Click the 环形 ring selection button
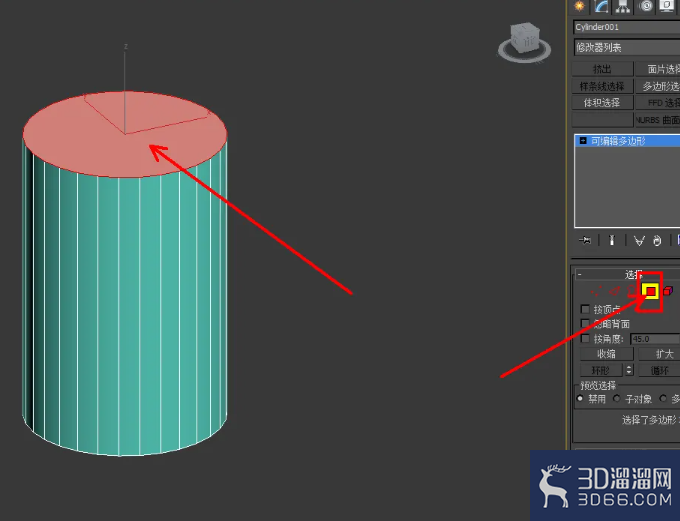This screenshot has width=680, height=521. [602, 370]
